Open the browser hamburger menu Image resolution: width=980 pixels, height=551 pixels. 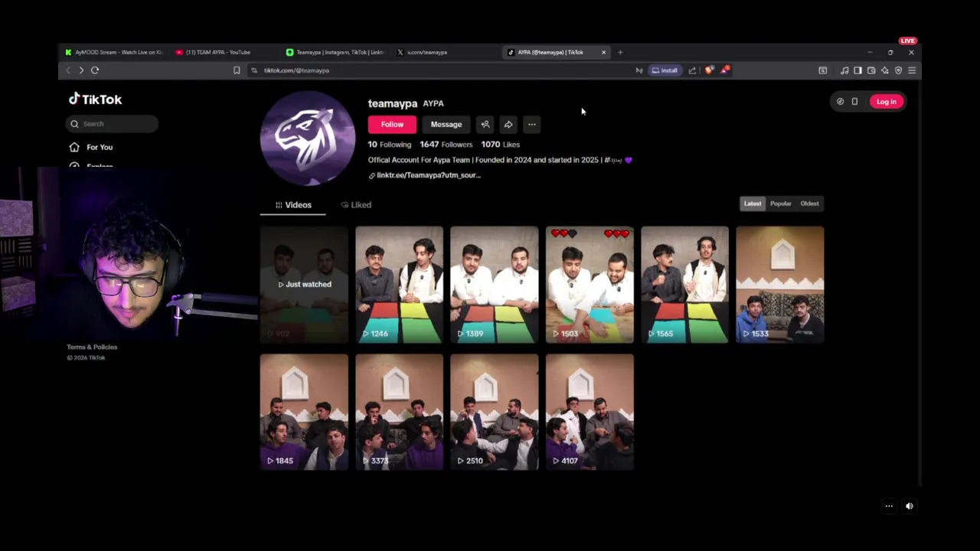coord(912,70)
